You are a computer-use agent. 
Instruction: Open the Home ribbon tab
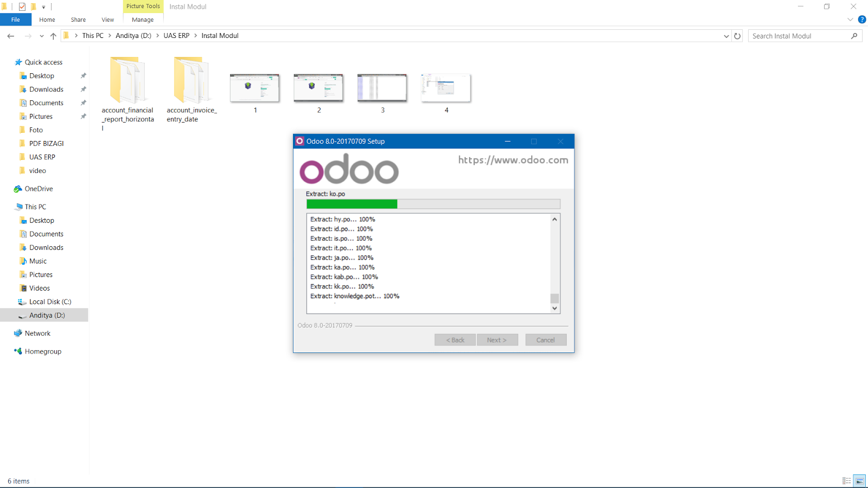coord(47,20)
